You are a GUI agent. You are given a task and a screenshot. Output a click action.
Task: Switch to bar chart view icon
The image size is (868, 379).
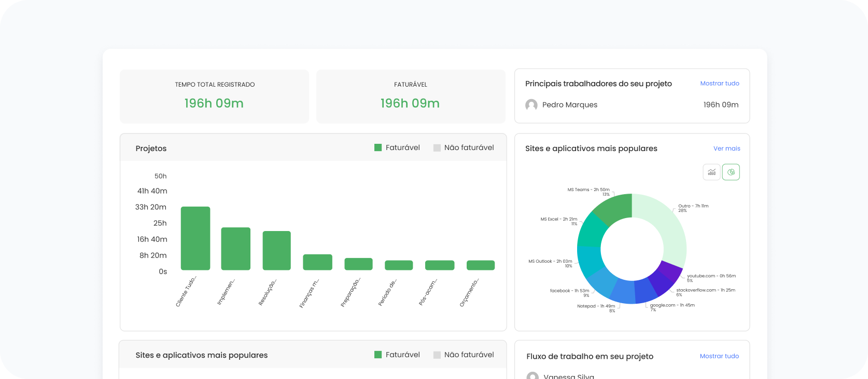click(x=711, y=172)
